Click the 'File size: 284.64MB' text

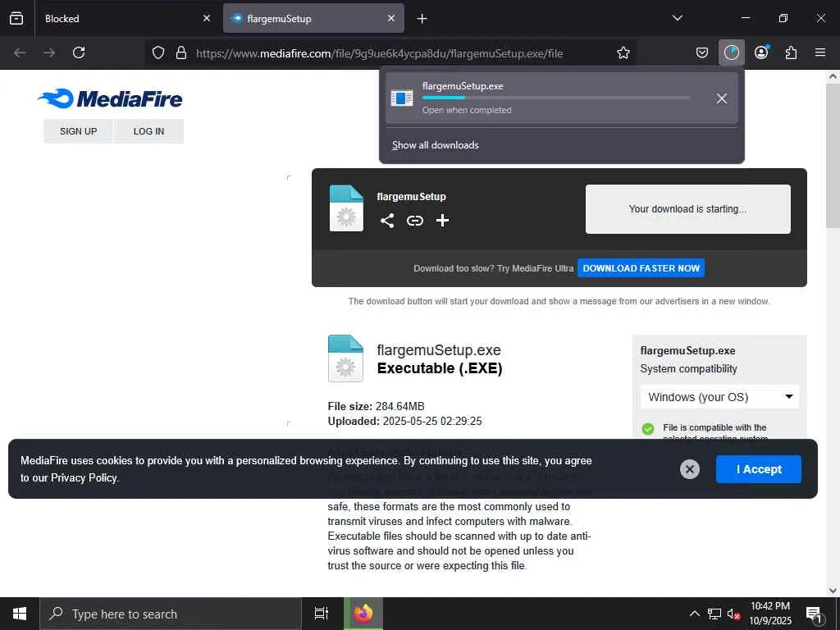point(376,406)
